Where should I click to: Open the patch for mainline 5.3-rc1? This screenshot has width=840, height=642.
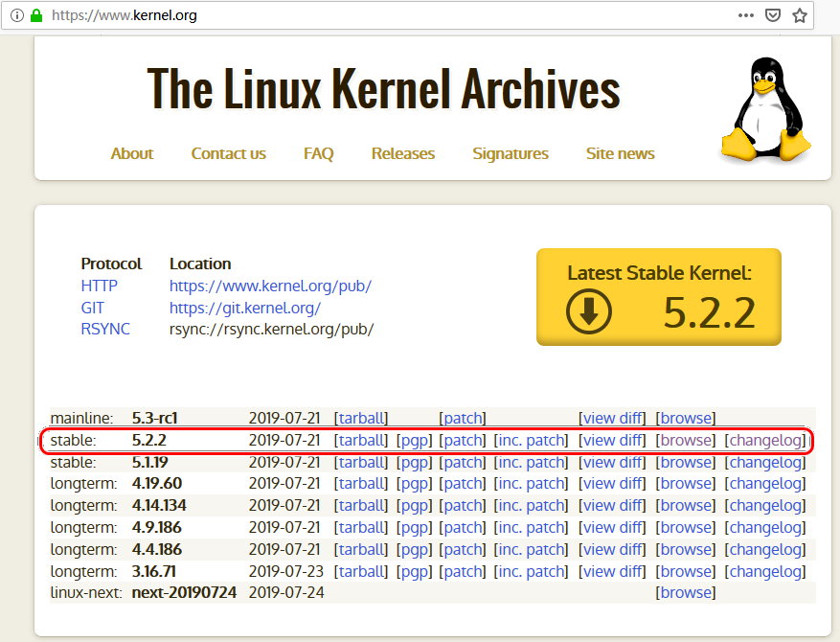(463, 418)
